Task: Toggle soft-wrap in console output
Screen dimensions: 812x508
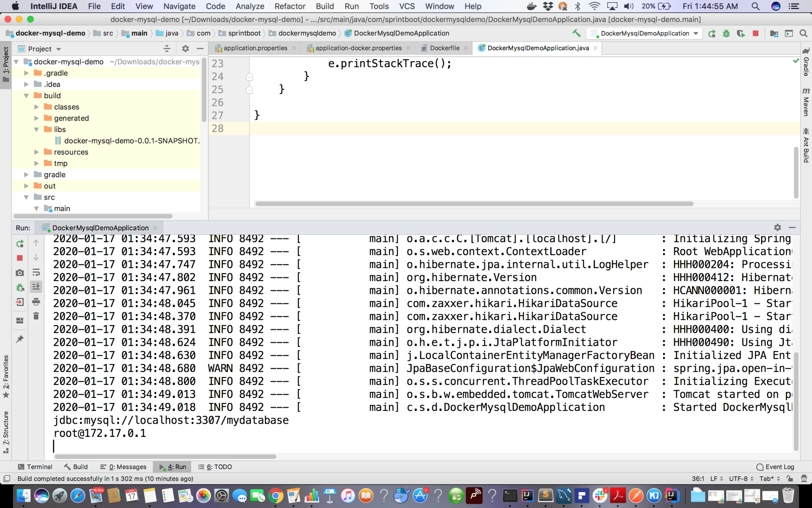Action: point(36,272)
